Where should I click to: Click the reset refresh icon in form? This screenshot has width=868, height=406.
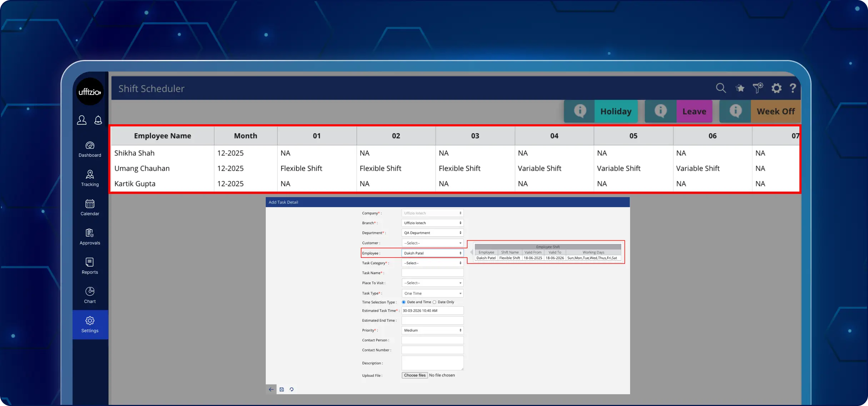click(x=292, y=390)
